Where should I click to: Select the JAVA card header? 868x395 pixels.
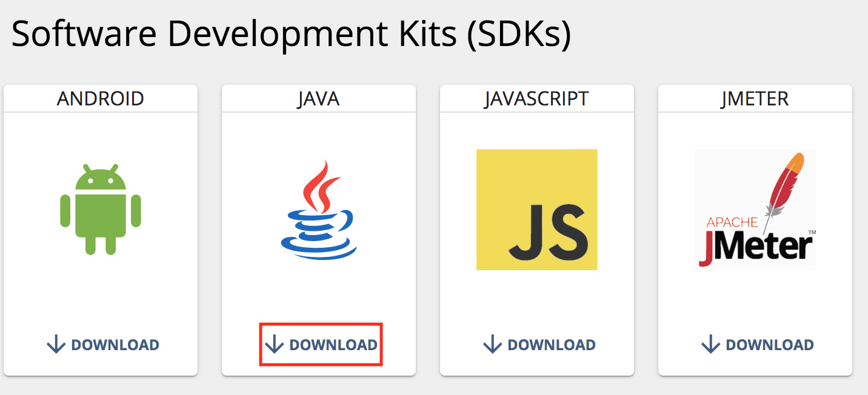[x=319, y=99]
